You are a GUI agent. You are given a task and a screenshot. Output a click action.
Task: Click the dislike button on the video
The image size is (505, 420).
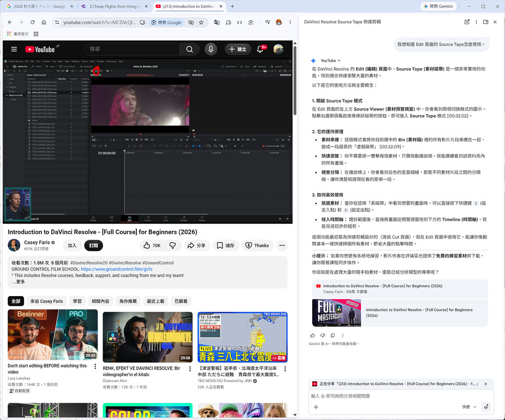(x=172, y=245)
